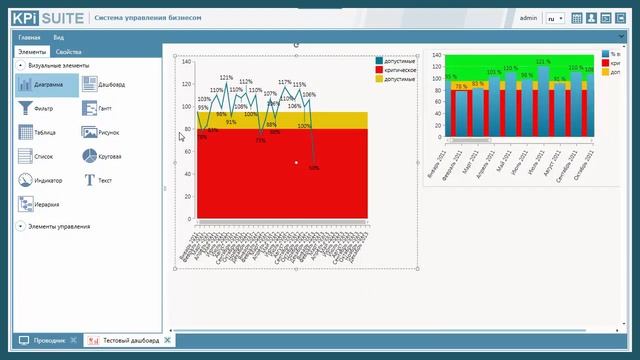Click the Май 2011 axis label
The width and height of the screenshot is (640, 360).
504,160
